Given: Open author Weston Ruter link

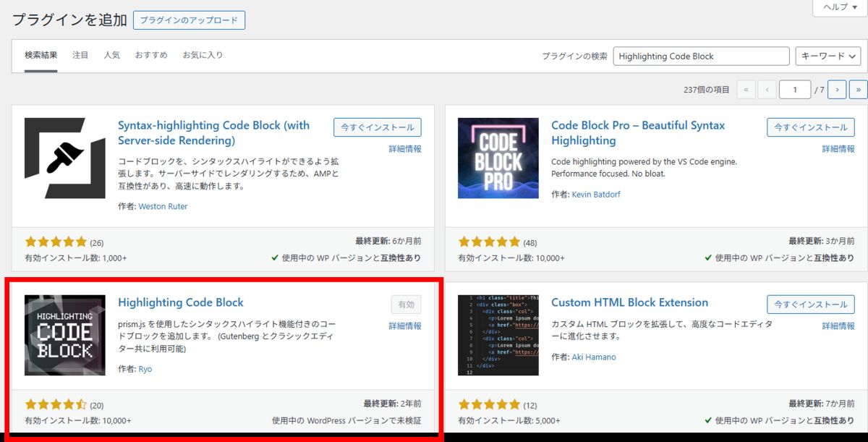Looking at the screenshot, I should 163,207.
